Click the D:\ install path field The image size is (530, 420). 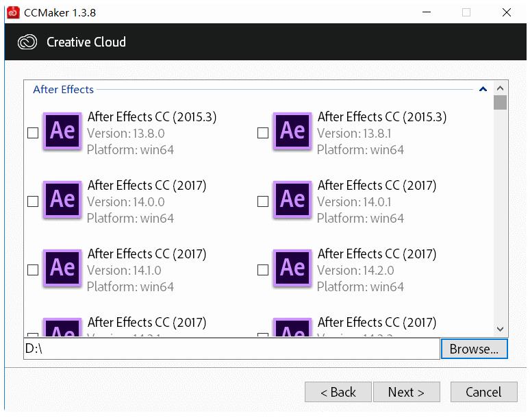click(232, 349)
